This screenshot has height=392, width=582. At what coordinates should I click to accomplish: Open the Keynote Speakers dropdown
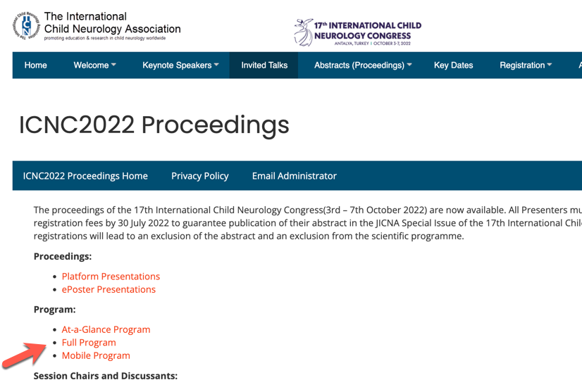pos(180,65)
